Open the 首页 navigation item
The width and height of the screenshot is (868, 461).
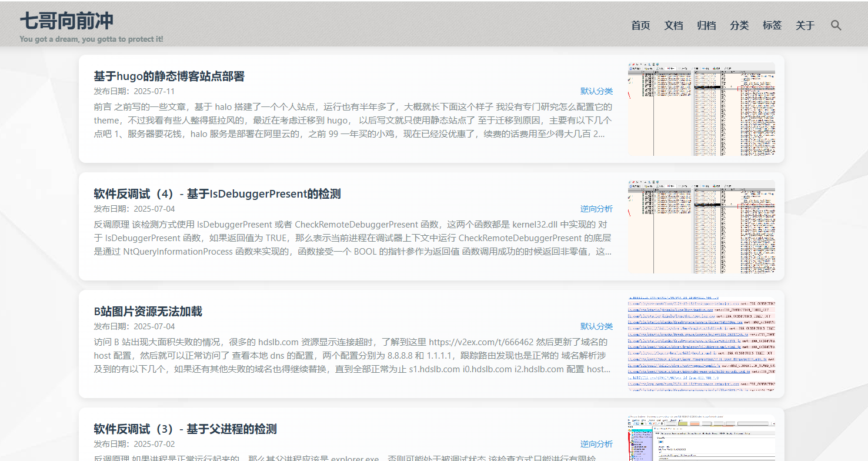[x=640, y=25]
